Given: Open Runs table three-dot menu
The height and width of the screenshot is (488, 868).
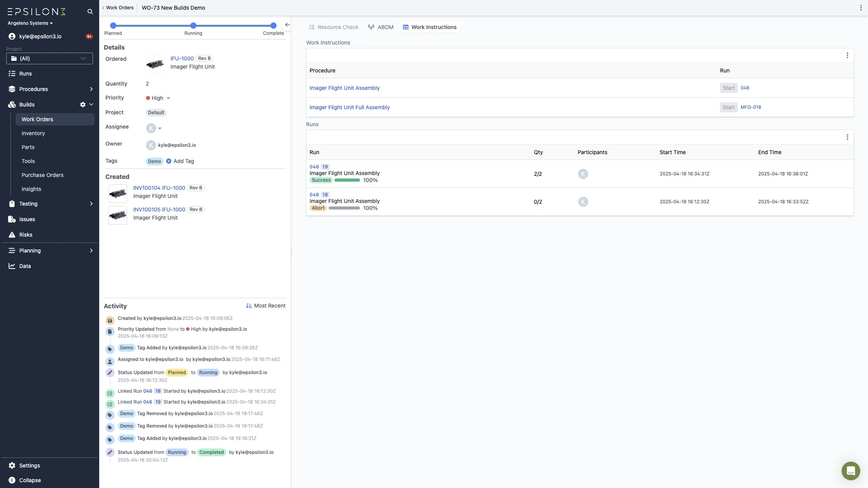Looking at the screenshot, I should (x=847, y=137).
